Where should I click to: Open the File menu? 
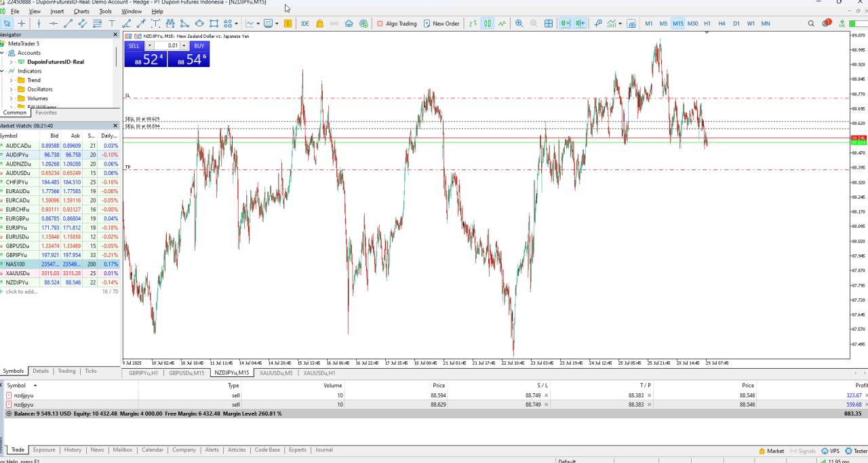coord(15,12)
